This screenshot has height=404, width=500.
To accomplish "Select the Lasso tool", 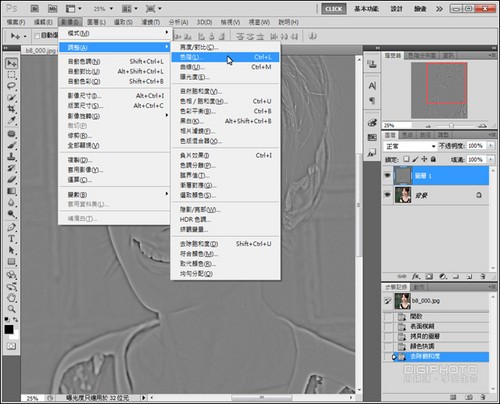I will (12, 86).
